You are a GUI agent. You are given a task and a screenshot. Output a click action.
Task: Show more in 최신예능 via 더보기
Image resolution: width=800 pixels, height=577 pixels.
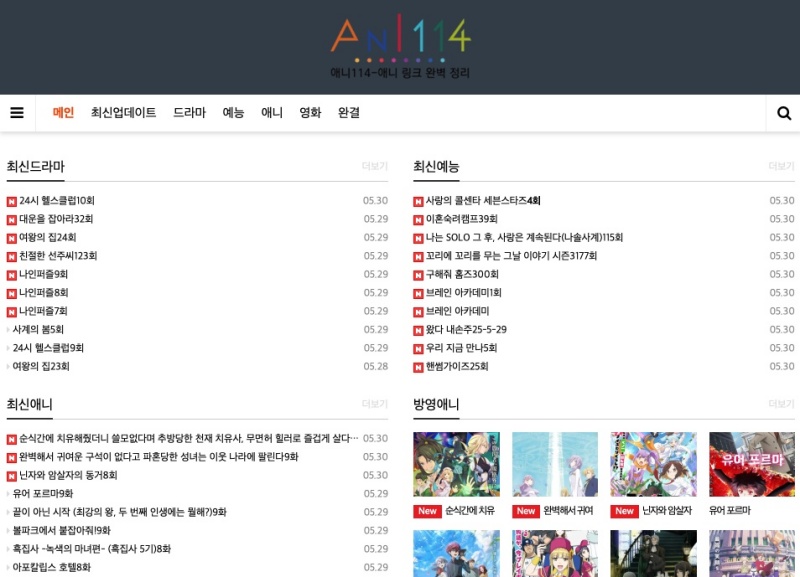click(781, 166)
